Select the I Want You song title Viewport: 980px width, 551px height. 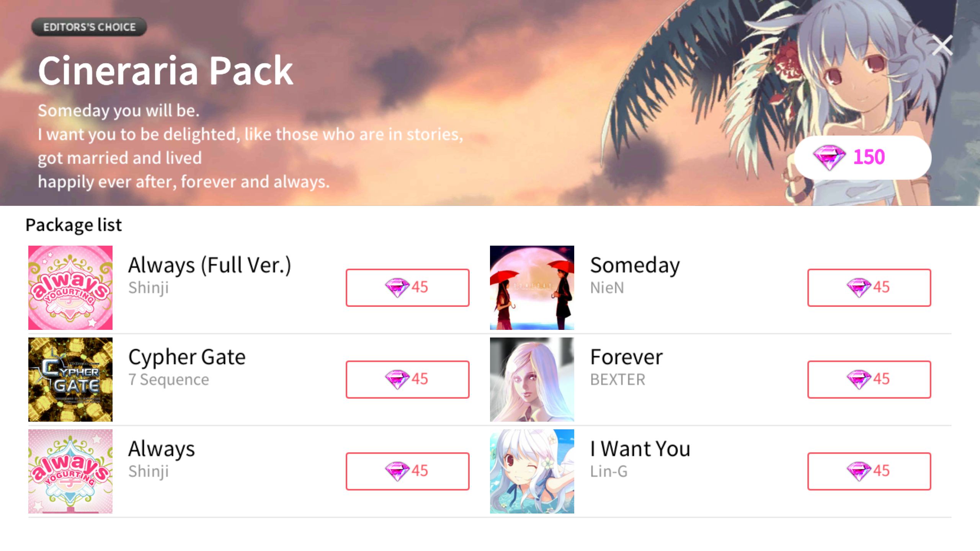[640, 448]
